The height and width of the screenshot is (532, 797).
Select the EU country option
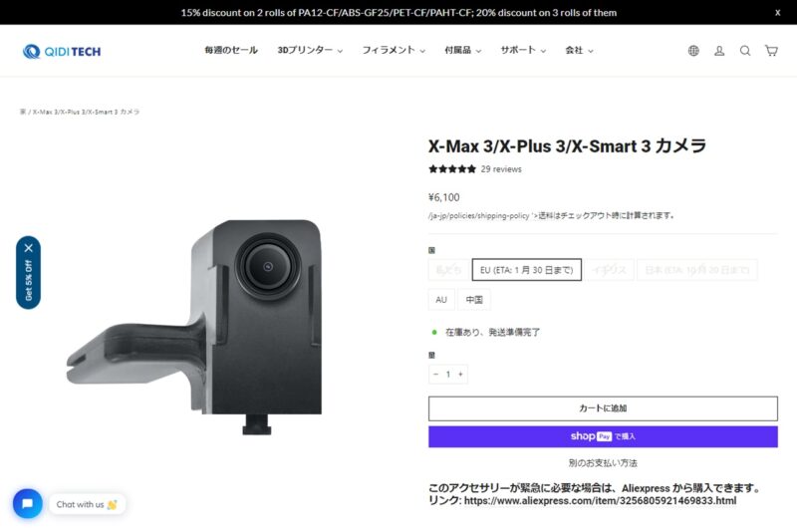tap(527, 270)
